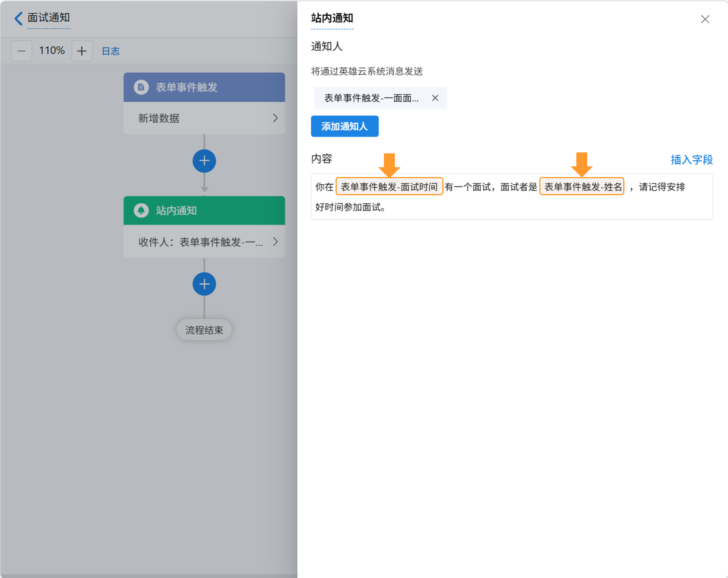The width and height of the screenshot is (728, 578).
Task: Select the 表单事件触发-姓名 field tag
Action: coord(582,187)
